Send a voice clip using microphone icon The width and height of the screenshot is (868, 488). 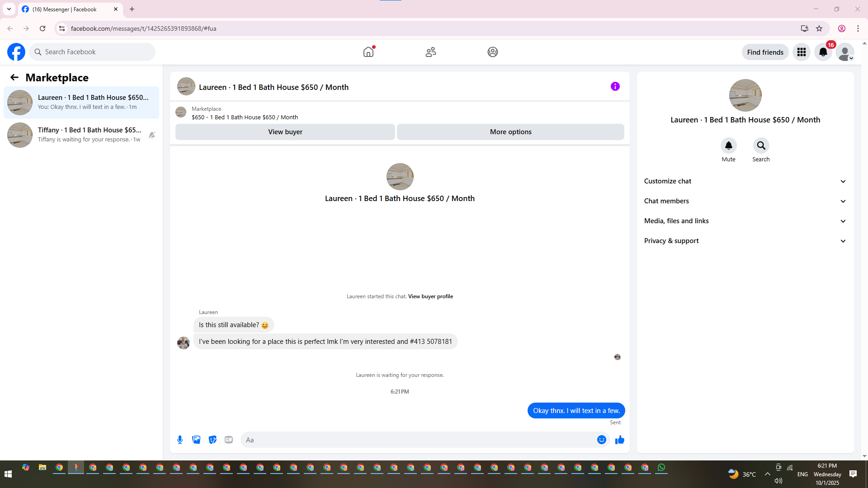pos(180,440)
